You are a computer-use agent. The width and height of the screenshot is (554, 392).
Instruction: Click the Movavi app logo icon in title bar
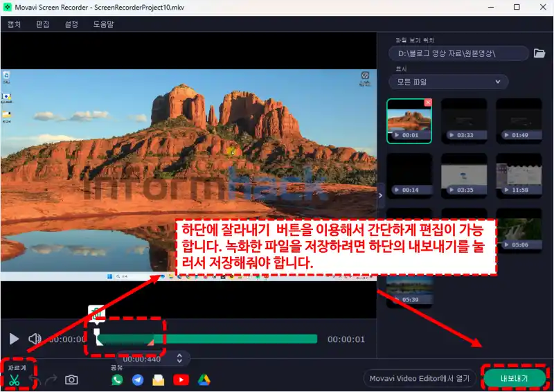coord(7,7)
